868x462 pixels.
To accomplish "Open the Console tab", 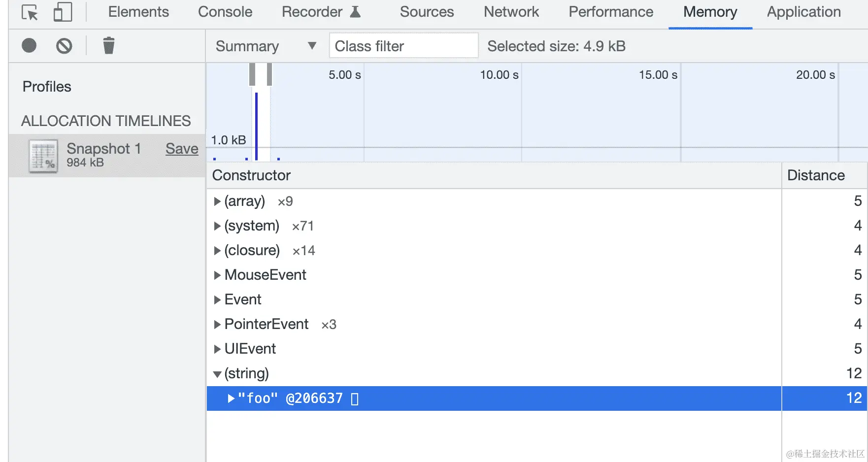I will click(x=225, y=12).
